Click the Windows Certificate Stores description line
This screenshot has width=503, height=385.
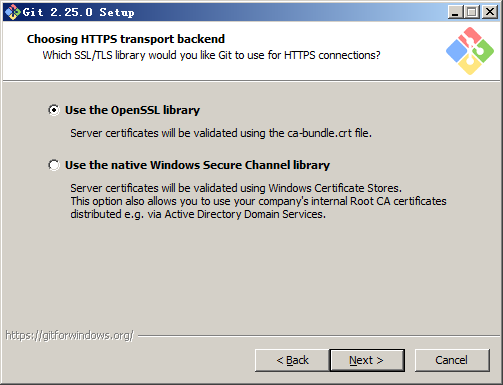[236, 188]
